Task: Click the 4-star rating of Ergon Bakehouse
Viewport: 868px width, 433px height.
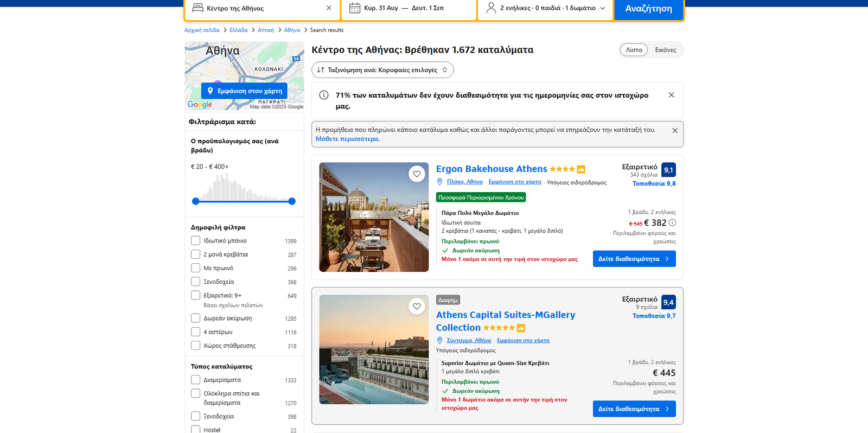Action: point(562,169)
